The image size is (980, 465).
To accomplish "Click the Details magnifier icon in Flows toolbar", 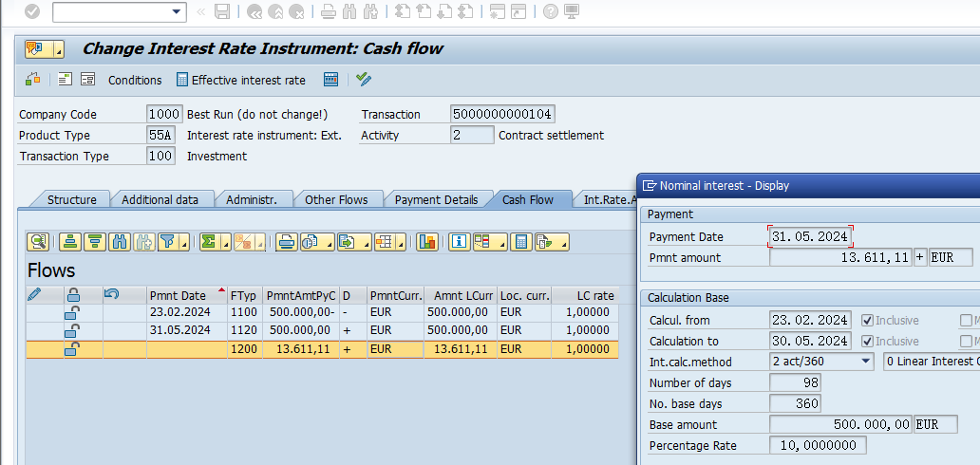I will 38,242.
